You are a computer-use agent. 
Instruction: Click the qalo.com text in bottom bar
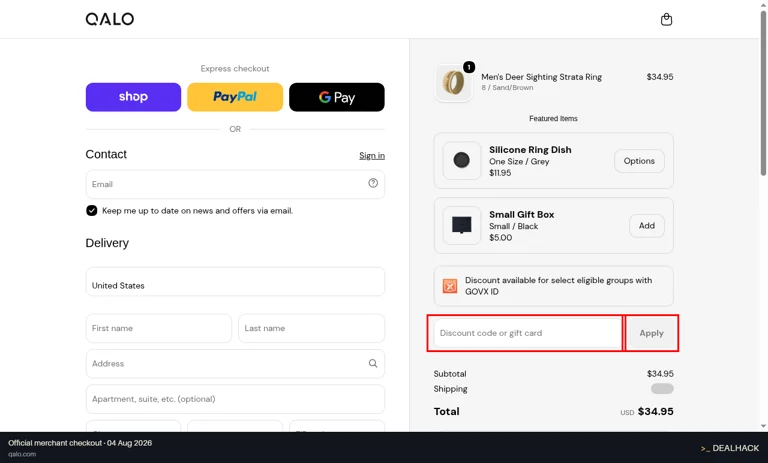(x=22, y=454)
